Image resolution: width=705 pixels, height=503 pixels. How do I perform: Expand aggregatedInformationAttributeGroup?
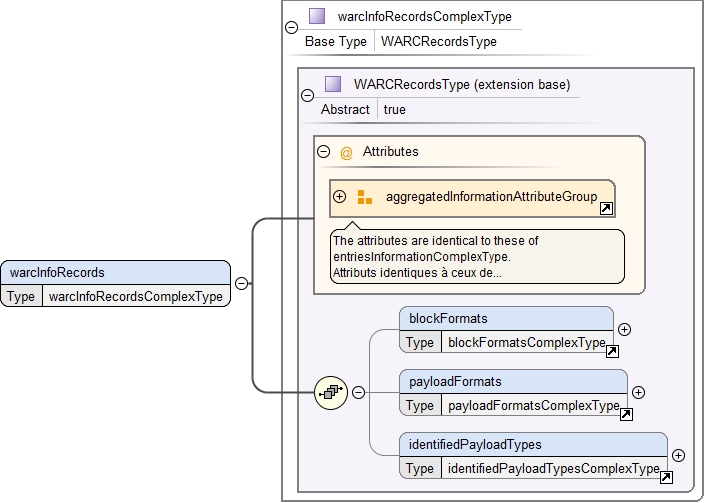[x=339, y=196]
